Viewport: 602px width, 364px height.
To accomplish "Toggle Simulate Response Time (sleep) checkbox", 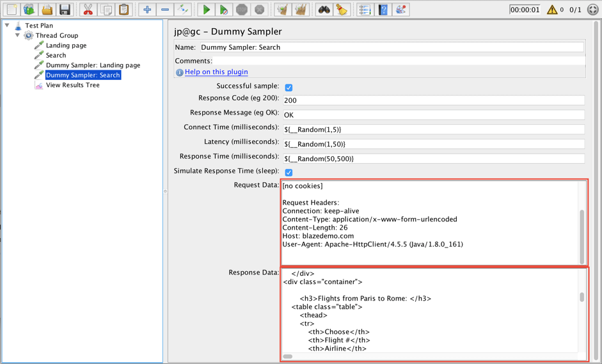I will 289,172.
